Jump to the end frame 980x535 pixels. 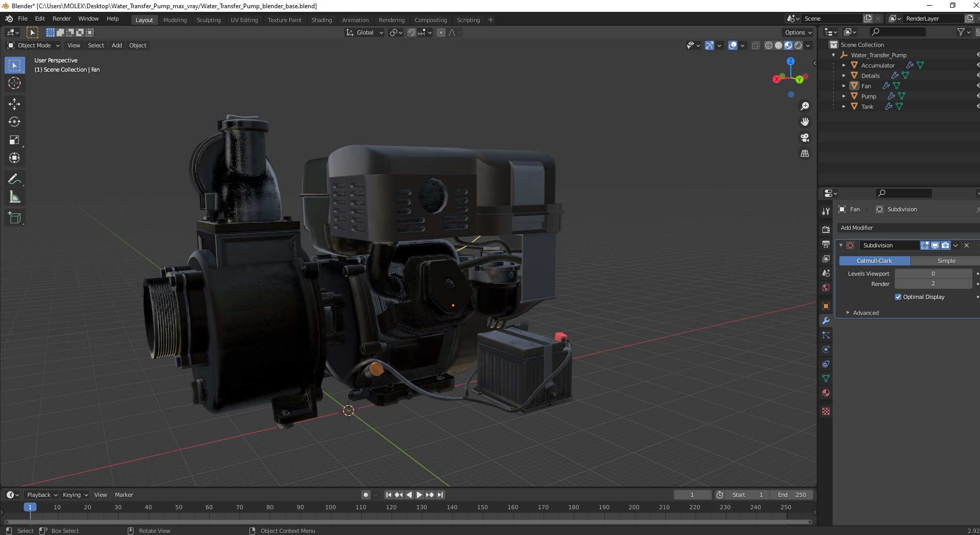coord(440,495)
